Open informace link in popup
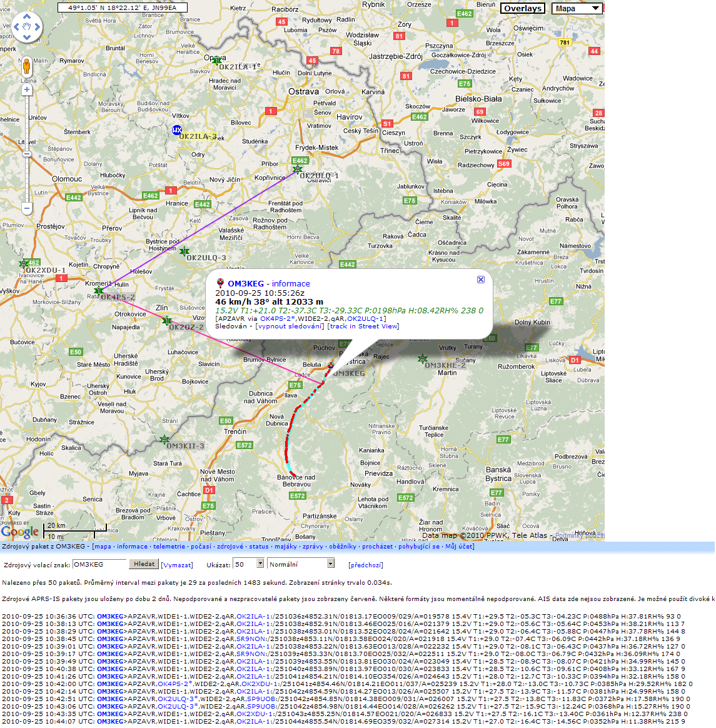716x728 pixels. 291,284
